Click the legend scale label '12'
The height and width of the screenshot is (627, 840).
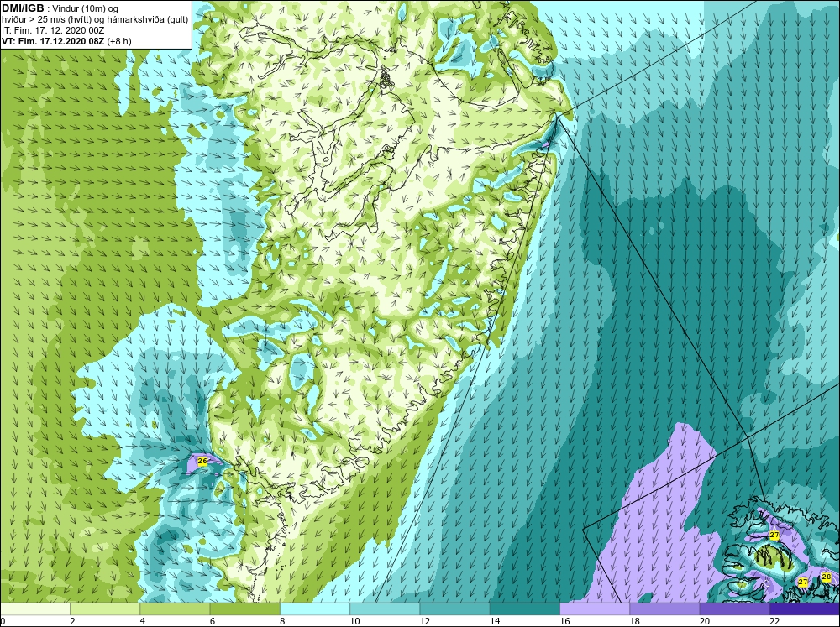[x=425, y=621]
